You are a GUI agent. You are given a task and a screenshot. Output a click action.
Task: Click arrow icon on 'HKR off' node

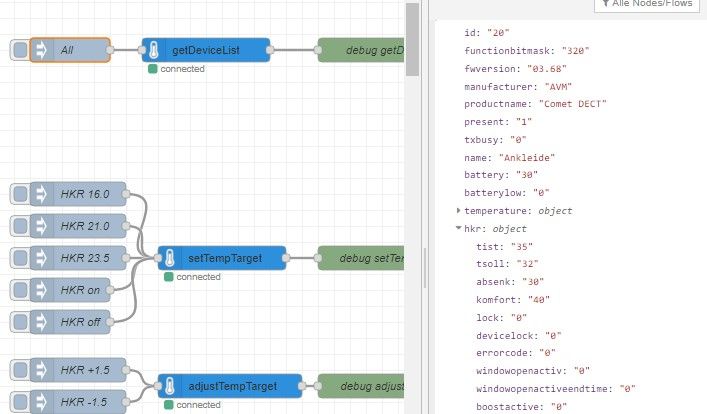point(41,322)
